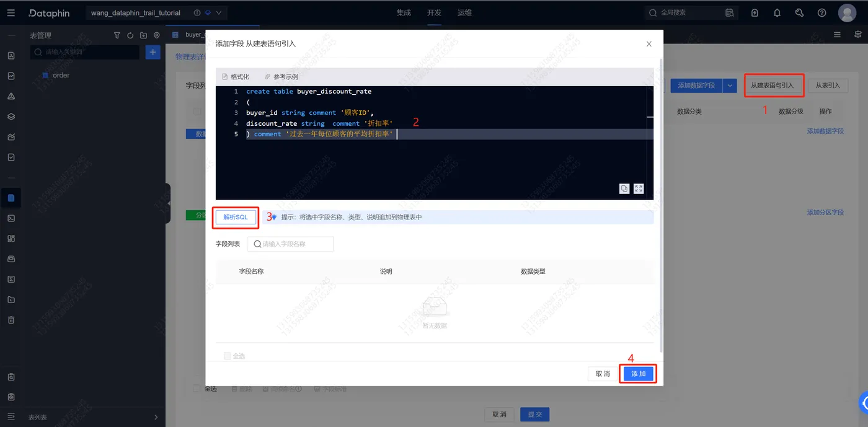Expand the wang_dataphin_trail_tutorial project dropdown
Screen dimensions: 868x427
tap(219, 12)
